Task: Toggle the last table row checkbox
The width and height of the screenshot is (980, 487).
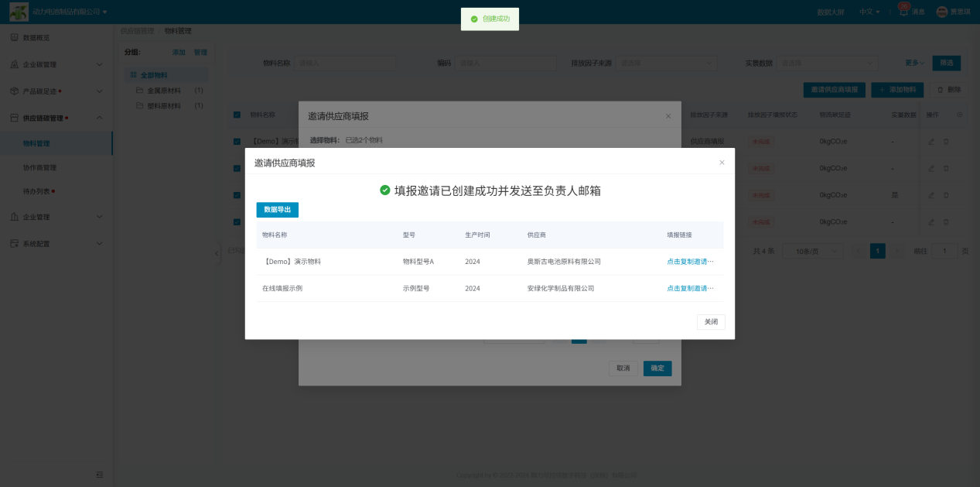Action: coord(237,222)
